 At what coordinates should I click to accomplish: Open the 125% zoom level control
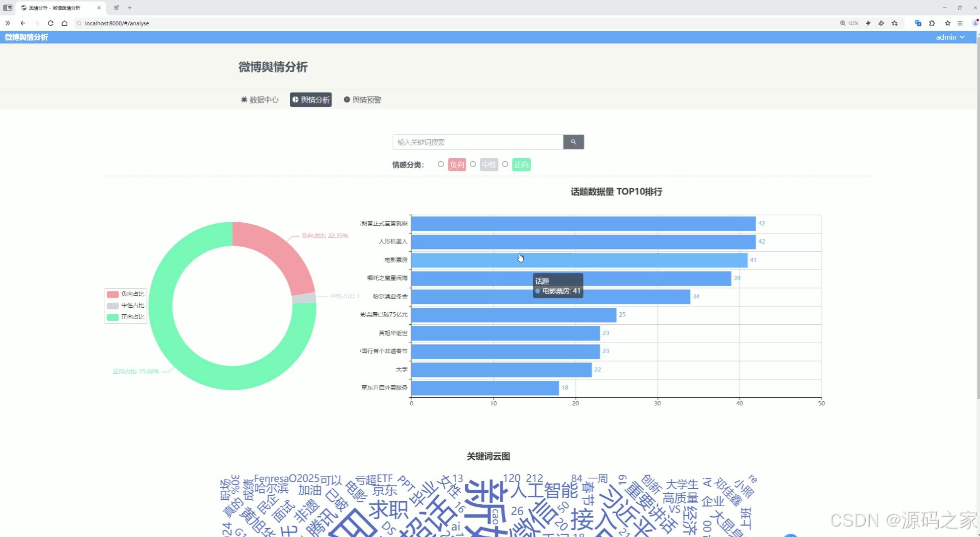tap(849, 23)
